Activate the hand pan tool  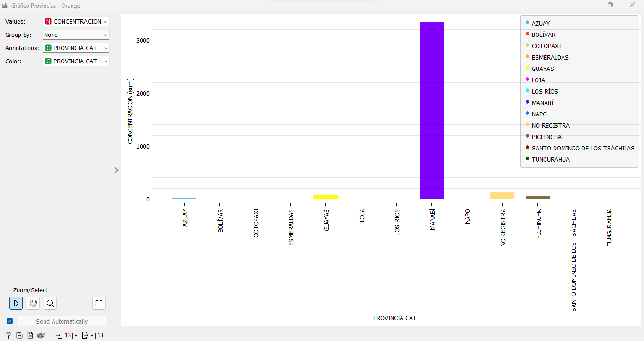click(33, 303)
